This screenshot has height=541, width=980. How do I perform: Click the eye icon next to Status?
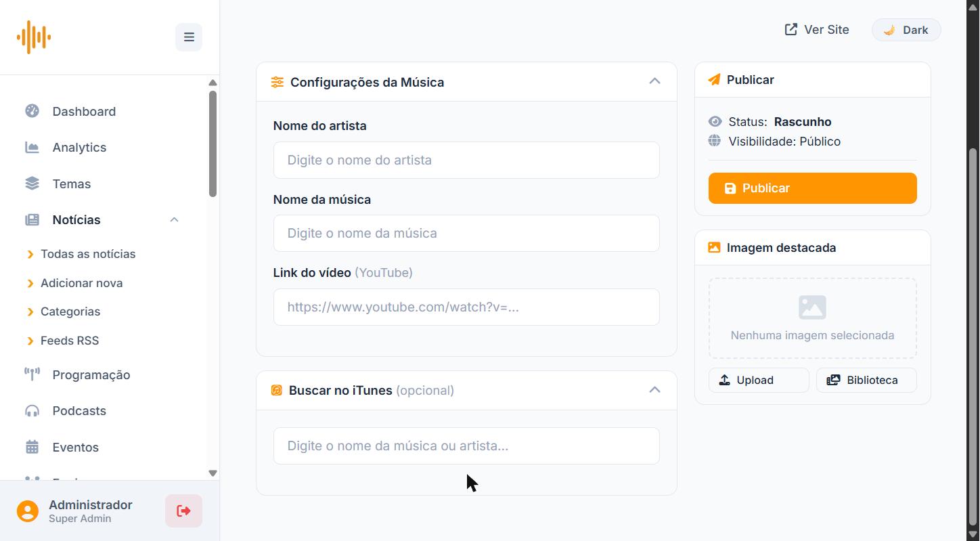(715, 121)
